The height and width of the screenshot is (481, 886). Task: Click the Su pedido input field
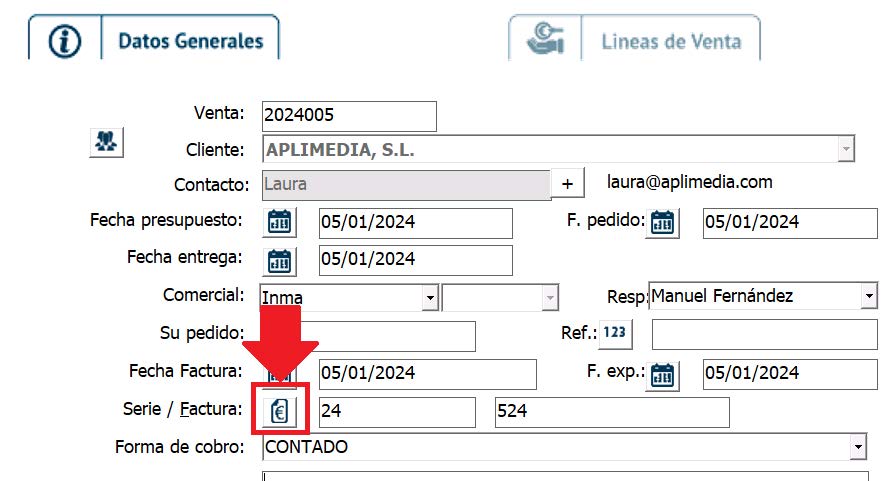390,336
